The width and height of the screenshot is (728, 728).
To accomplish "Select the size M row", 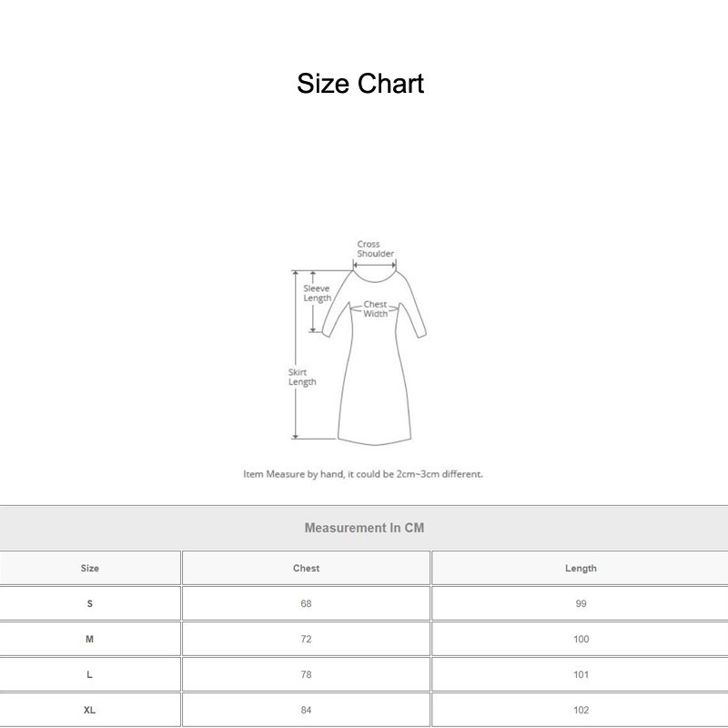I will tap(91, 639).
